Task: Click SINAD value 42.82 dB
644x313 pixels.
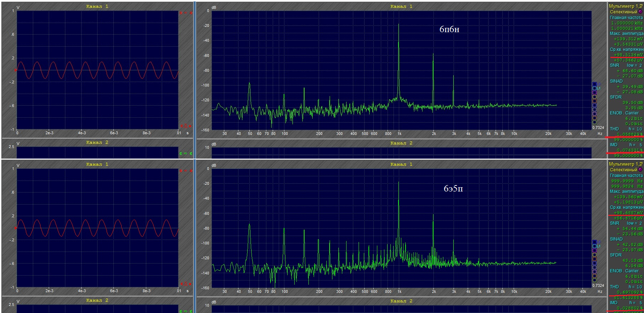Action: tap(630, 244)
